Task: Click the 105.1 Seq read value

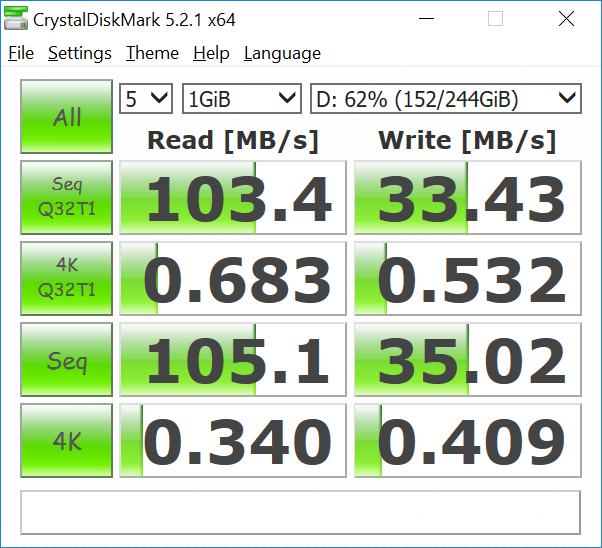Action: [x=233, y=359]
